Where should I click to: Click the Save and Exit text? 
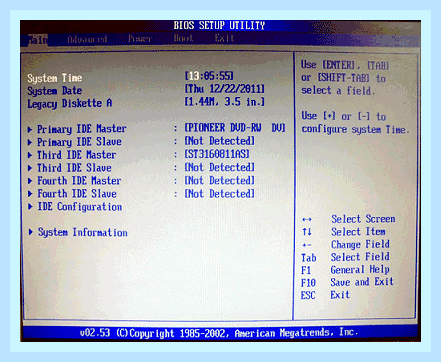[x=362, y=282]
